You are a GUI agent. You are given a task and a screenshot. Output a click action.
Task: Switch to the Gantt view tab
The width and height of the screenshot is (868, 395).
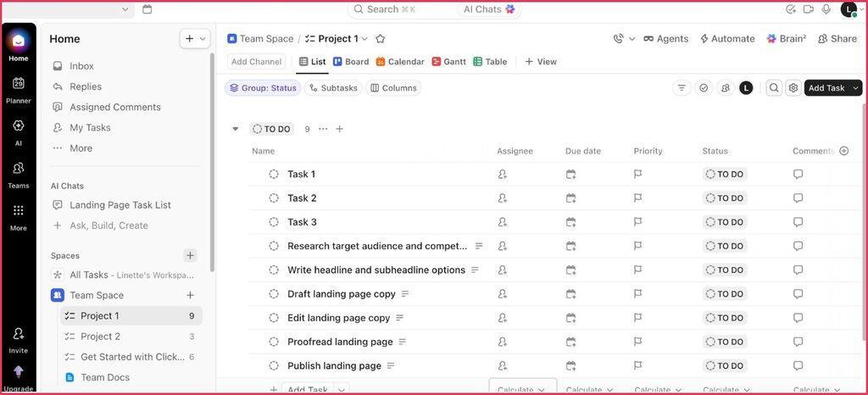coord(449,62)
